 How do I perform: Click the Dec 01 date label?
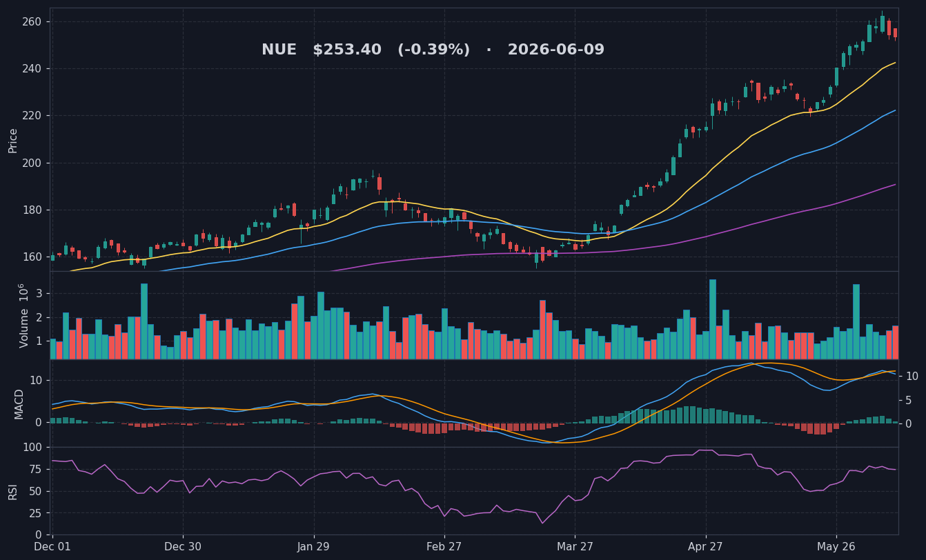coord(52,547)
